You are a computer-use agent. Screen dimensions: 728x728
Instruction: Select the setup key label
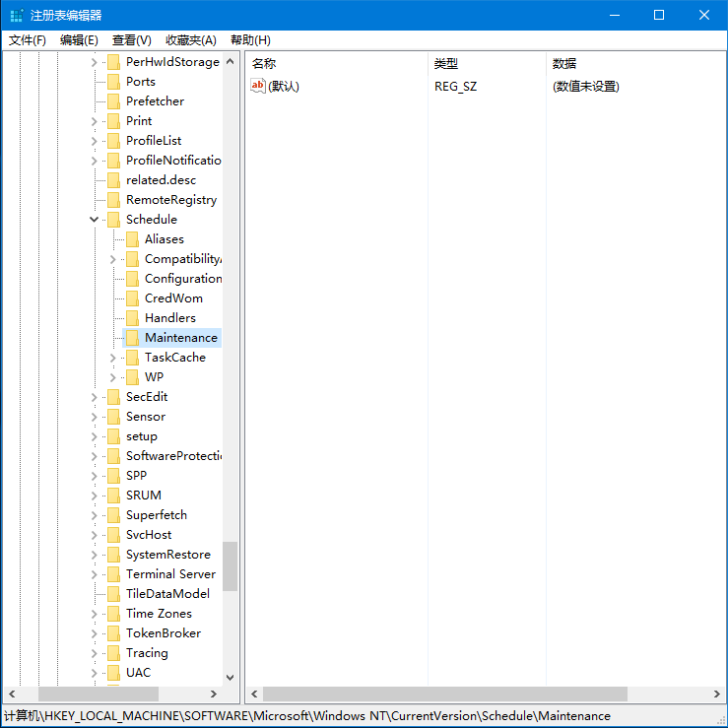pyautogui.click(x=142, y=436)
